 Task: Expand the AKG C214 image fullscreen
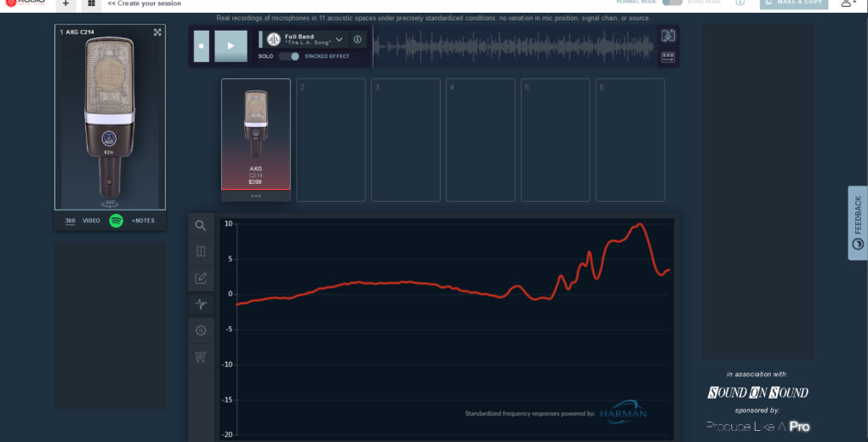157,32
